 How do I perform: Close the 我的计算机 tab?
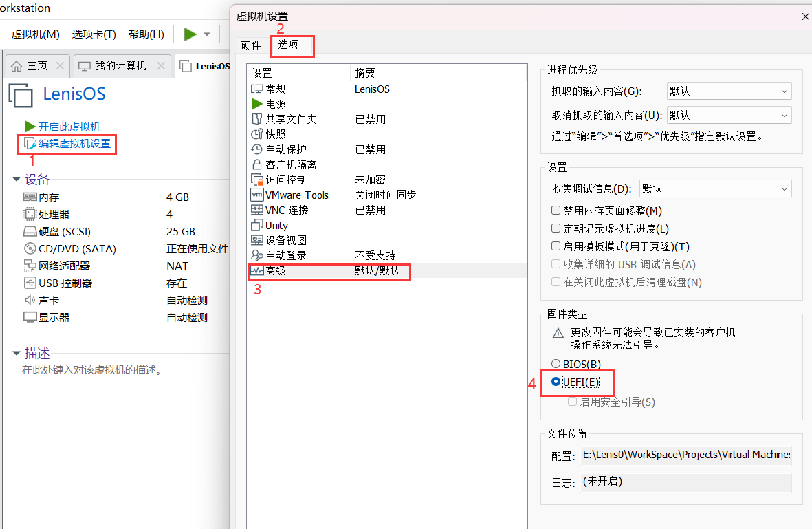tap(161, 66)
